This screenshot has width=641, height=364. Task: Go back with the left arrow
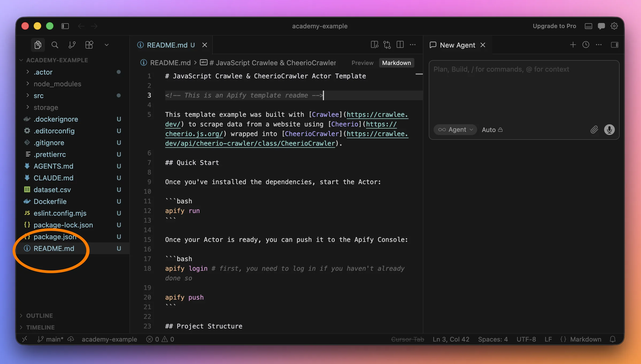[x=81, y=26]
